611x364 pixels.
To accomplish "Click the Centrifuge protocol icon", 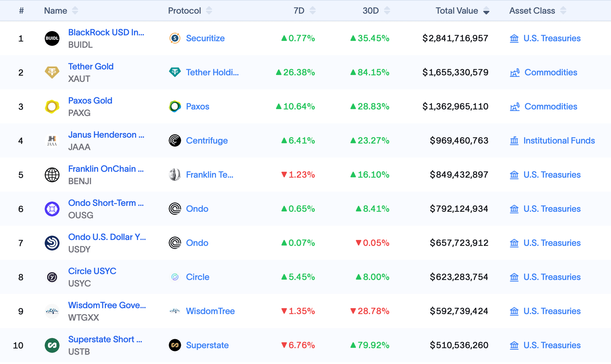I will [175, 141].
